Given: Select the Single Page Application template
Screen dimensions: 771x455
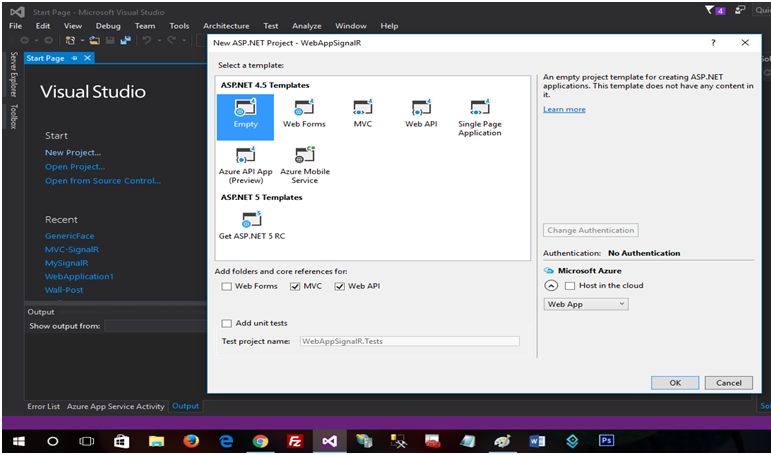Looking at the screenshot, I should [480, 118].
